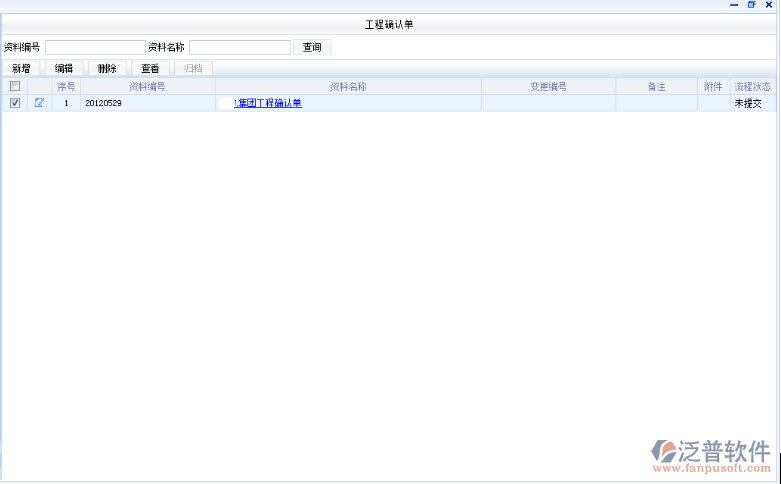Viewport: 781px width, 484px height.
Task: Uncheck the checkbox for row 1
Action: tap(14, 103)
